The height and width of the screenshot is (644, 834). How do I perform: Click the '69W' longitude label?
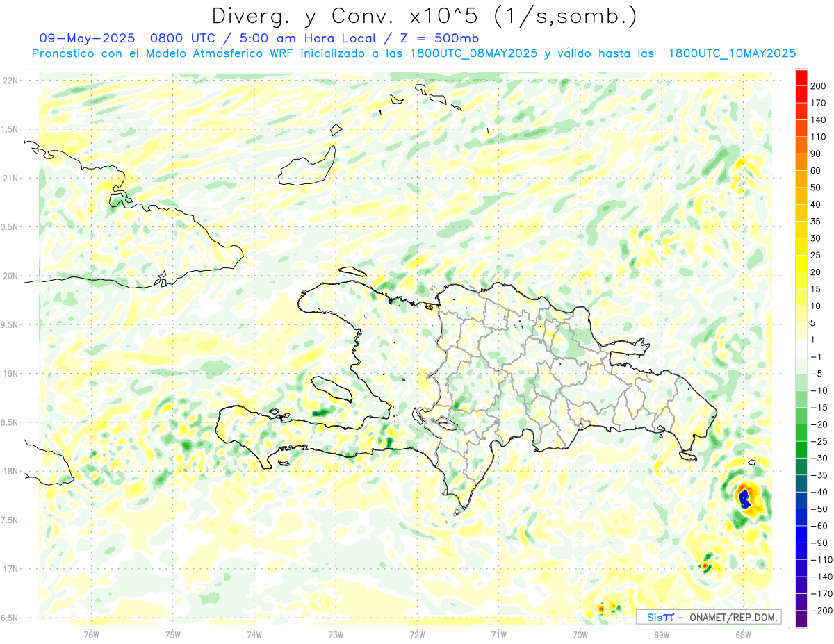pyautogui.click(x=662, y=635)
